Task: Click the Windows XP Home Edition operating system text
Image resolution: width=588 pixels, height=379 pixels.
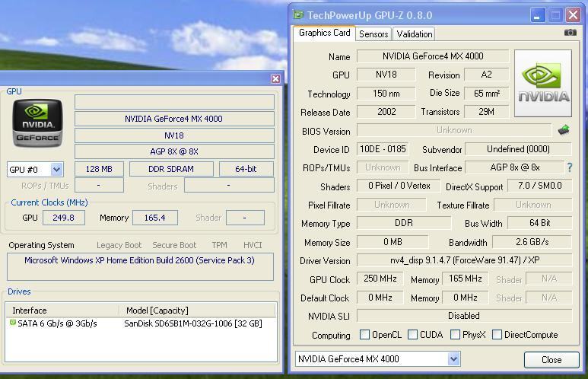Action: tap(139, 260)
